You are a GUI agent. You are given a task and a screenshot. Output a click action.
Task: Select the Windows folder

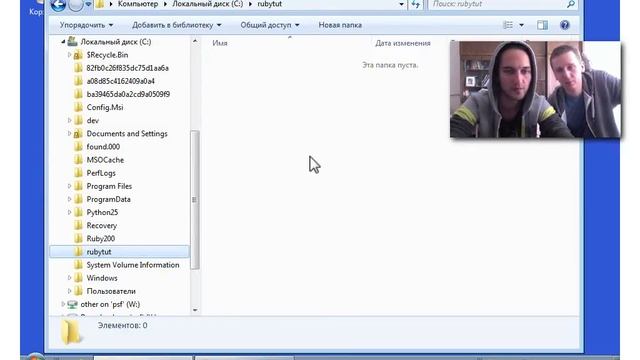[102, 278]
